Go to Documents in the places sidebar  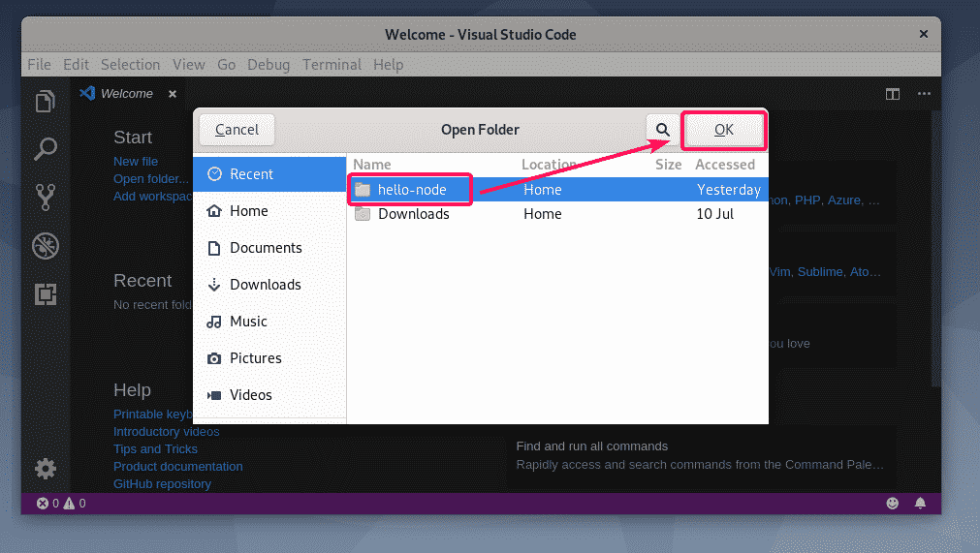tap(266, 248)
